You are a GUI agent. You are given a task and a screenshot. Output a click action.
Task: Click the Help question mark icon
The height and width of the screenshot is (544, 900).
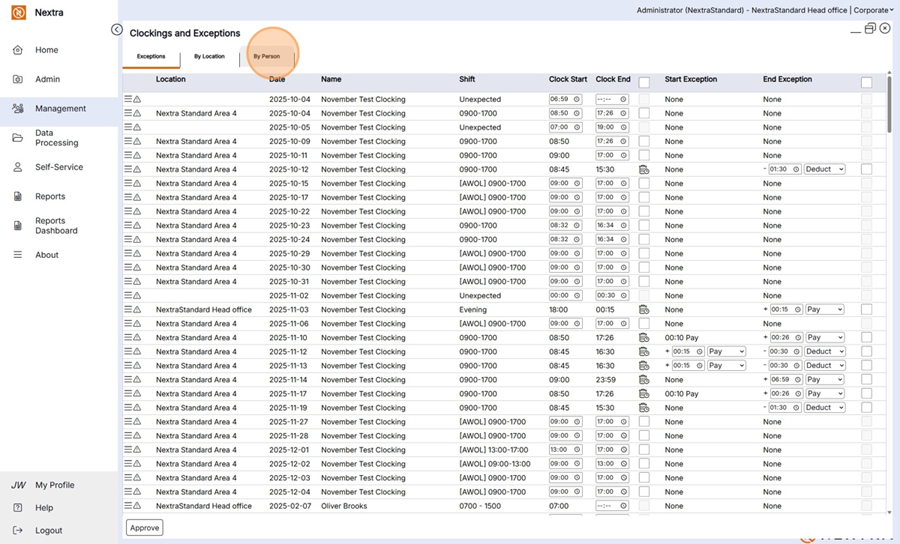17,508
